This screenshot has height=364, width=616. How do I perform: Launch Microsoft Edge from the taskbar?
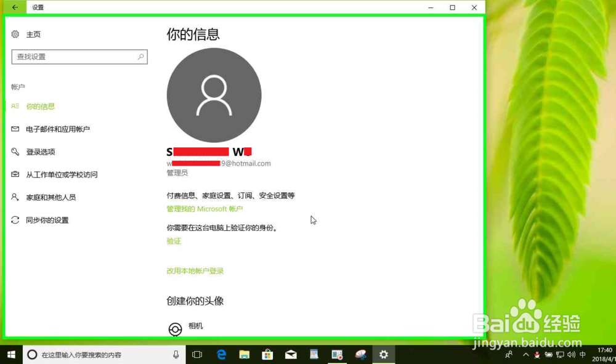click(221, 355)
